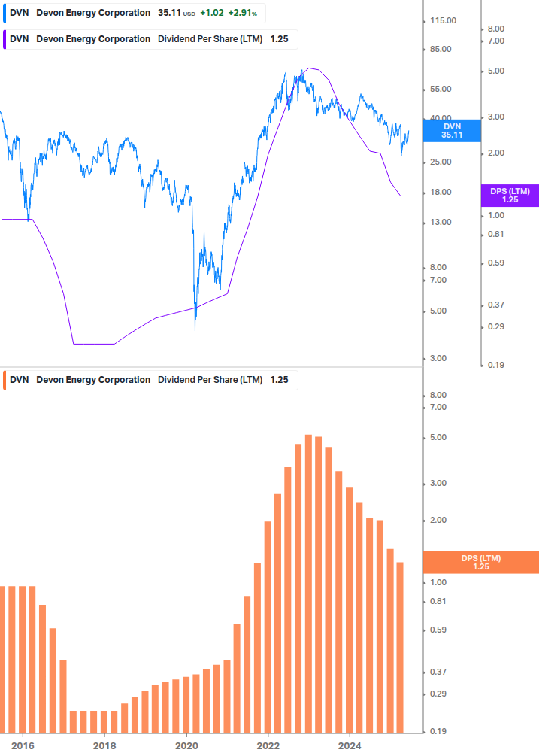
Task: Click the blue color bar of the DVN price legend
Action: click(x=5, y=13)
